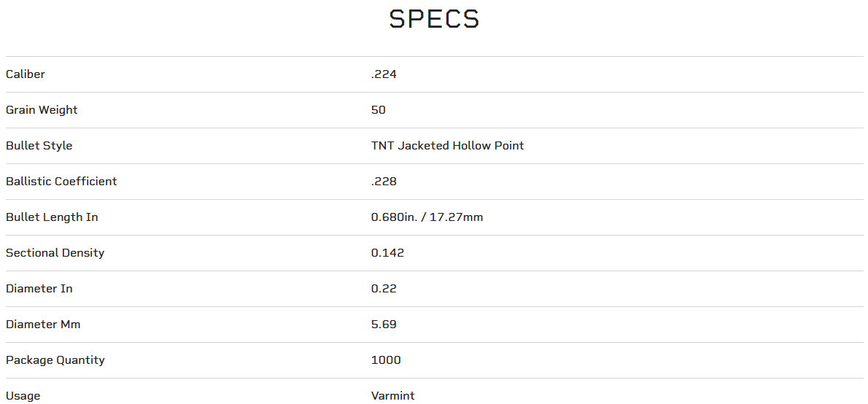Screen dimensions: 868x404
Task: Click the 0.22 diameter value
Action: [x=384, y=289]
